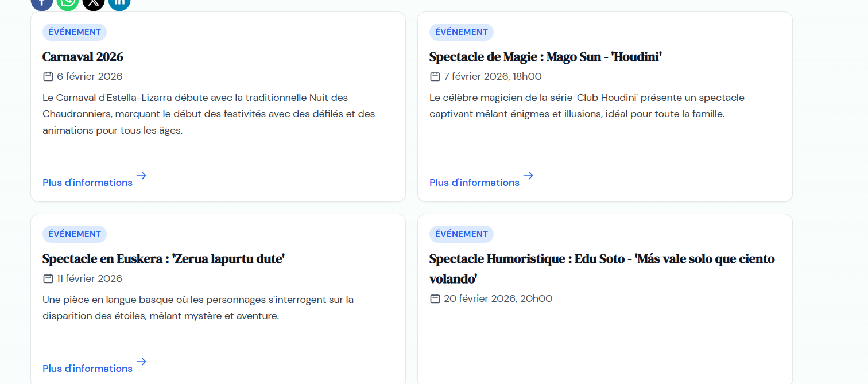Click the Carnaval 2026 heading
This screenshot has width=868, height=384.
point(83,57)
